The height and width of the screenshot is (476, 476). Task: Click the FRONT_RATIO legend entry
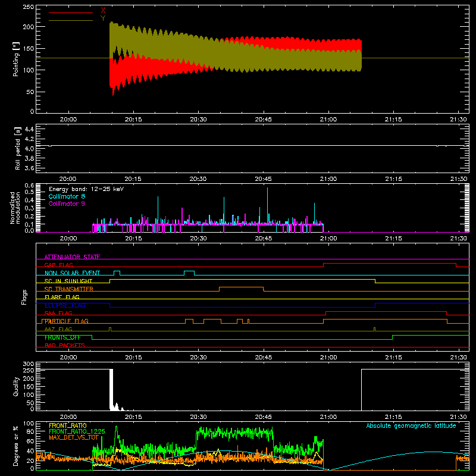pyautogui.click(x=68, y=425)
